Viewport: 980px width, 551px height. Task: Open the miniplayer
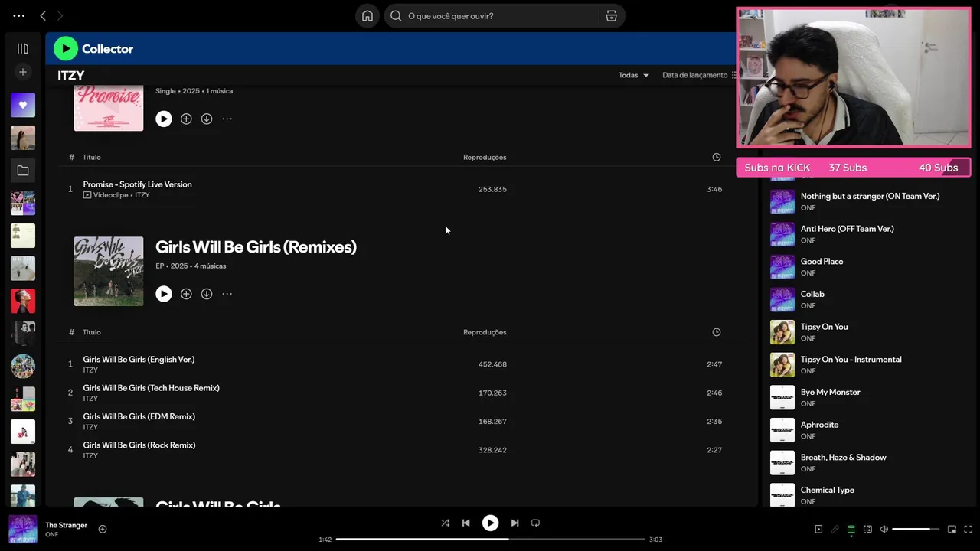[952, 529]
